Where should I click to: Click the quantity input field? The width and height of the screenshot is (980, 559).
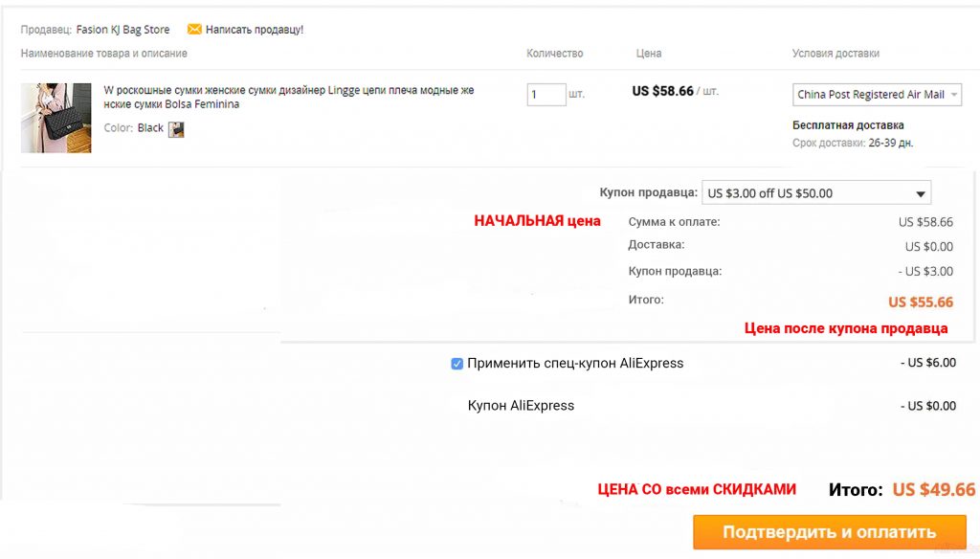tap(546, 95)
